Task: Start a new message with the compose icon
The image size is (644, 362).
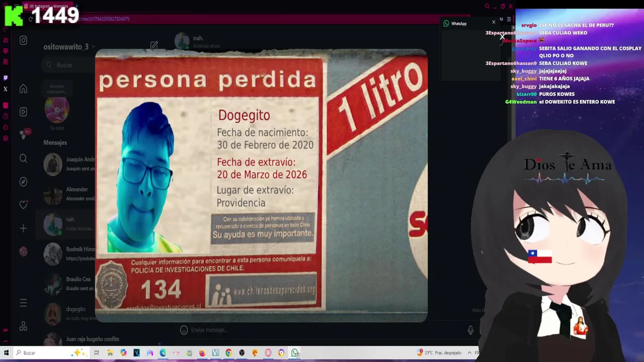Action: coord(154,46)
